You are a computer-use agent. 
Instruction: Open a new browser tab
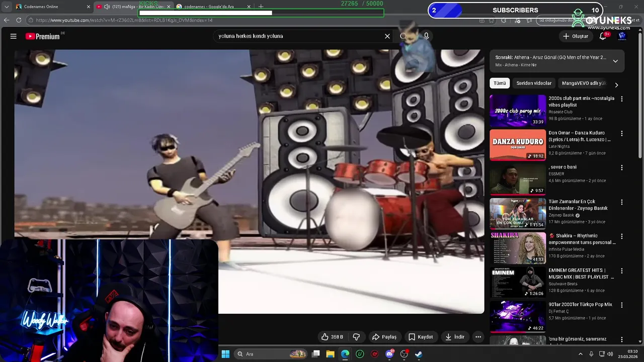[x=261, y=7]
